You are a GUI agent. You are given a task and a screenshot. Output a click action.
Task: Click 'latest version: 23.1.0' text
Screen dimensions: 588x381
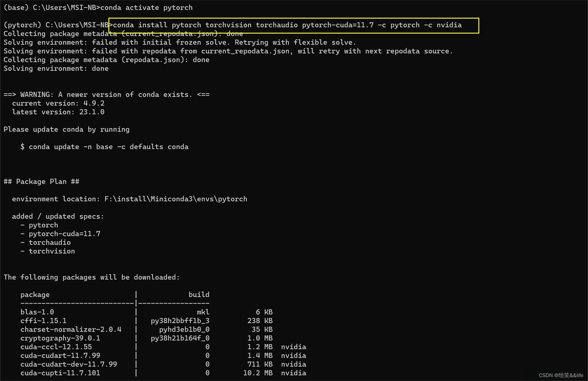click(x=58, y=112)
